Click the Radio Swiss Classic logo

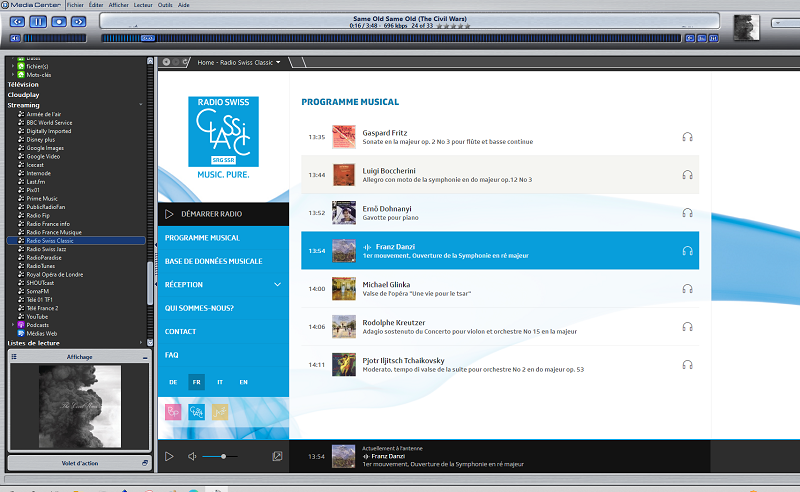tap(223, 132)
